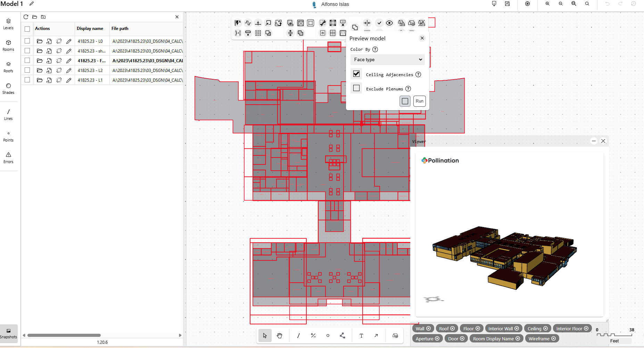The width and height of the screenshot is (644, 348).
Task: Tick the checkbox for row 41825.23 - L0
Action: [27, 41]
